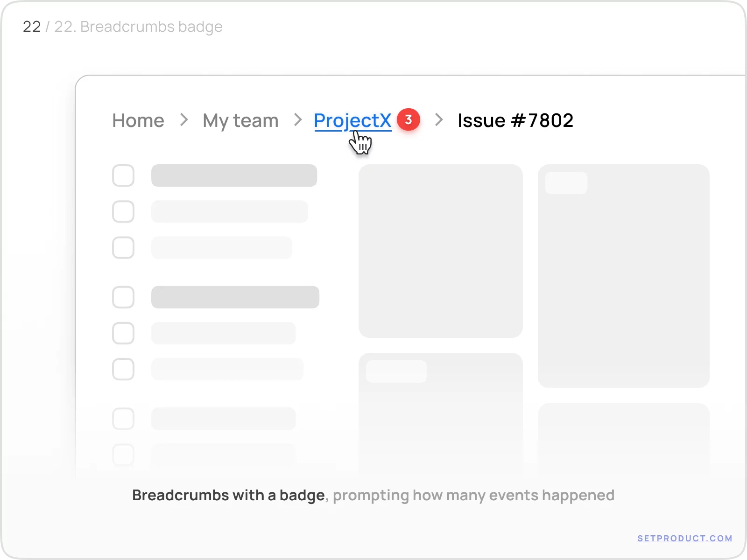Click the chevron after My team breadcrumb
The image size is (747, 560).
[x=297, y=120]
